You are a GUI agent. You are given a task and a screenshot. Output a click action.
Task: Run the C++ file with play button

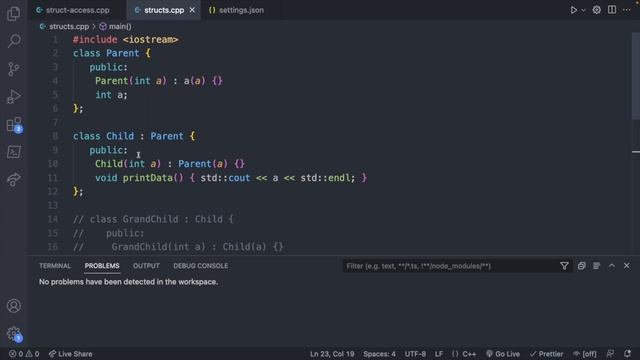point(573,10)
